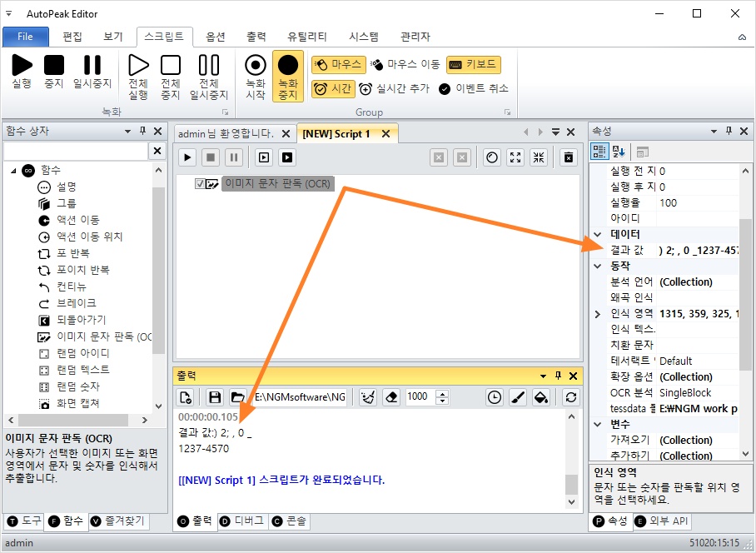Click alphabetical sort icon in 속성 panel

coord(618,152)
